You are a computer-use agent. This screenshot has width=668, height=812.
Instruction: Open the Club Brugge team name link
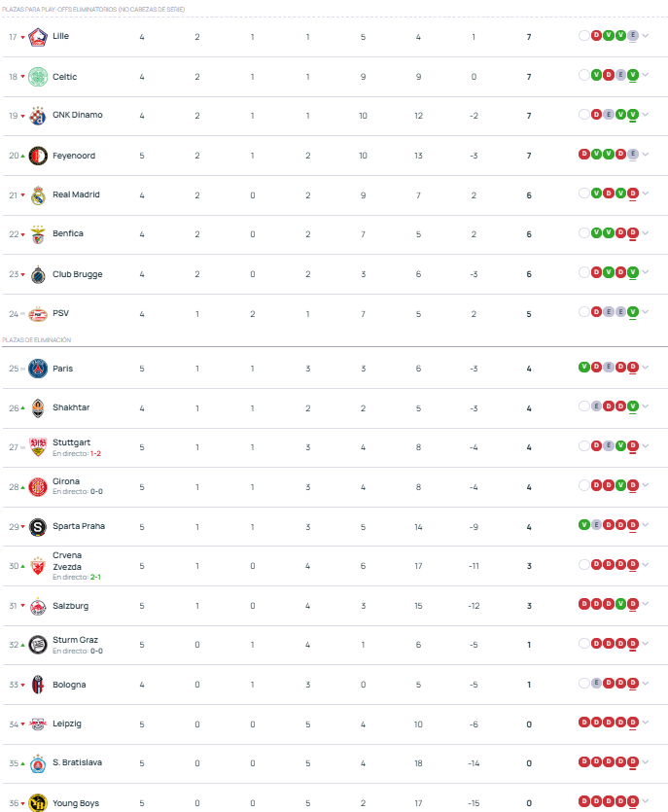point(78,274)
